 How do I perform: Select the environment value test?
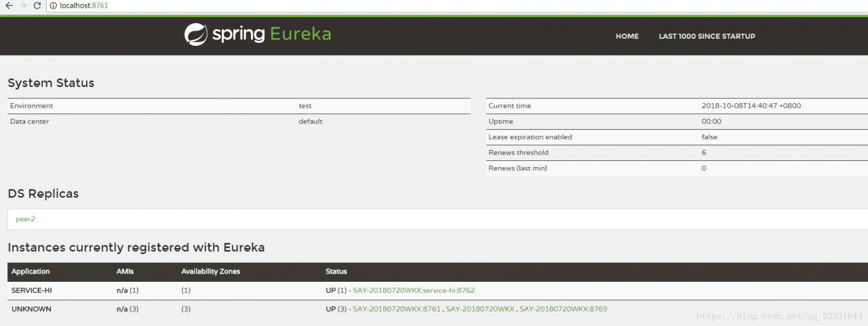click(x=305, y=106)
